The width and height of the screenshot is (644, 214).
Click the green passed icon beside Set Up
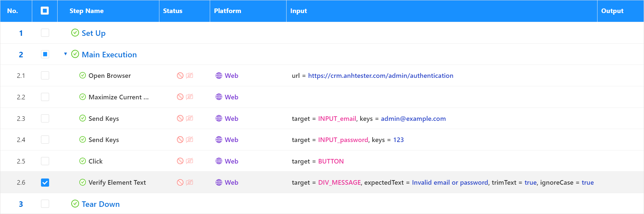tap(75, 33)
